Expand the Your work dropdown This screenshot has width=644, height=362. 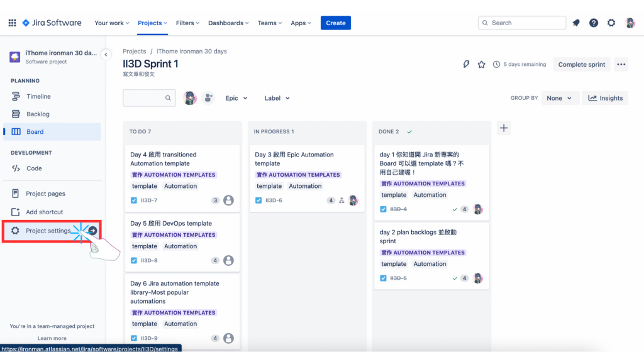pyautogui.click(x=112, y=23)
